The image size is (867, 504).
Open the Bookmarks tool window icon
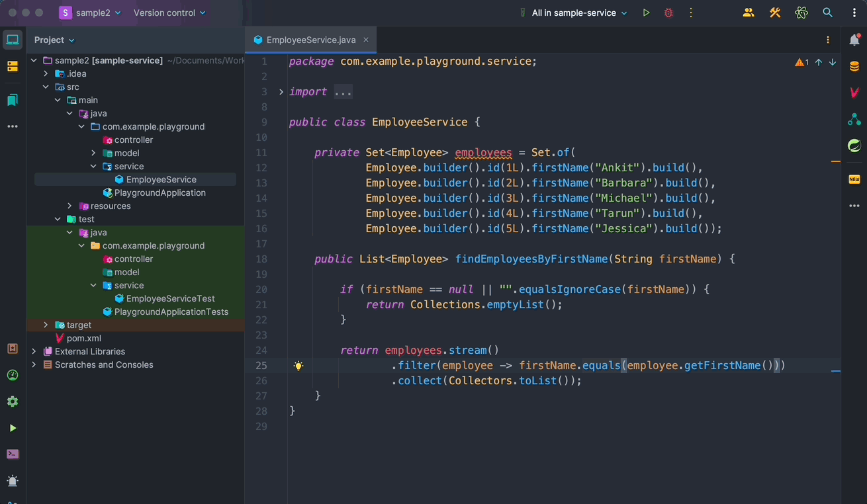[x=13, y=100]
